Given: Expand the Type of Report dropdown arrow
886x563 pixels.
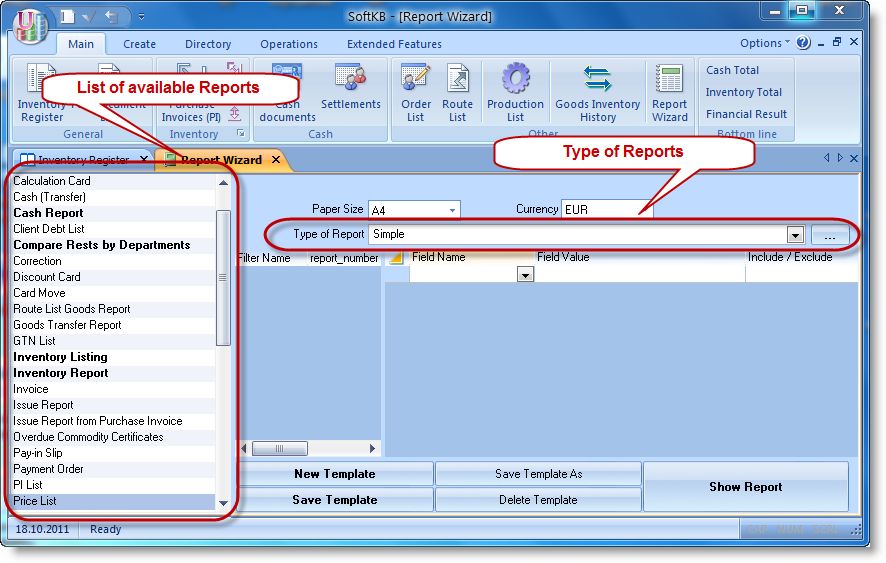Looking at the screenshot, I should 795,235.
